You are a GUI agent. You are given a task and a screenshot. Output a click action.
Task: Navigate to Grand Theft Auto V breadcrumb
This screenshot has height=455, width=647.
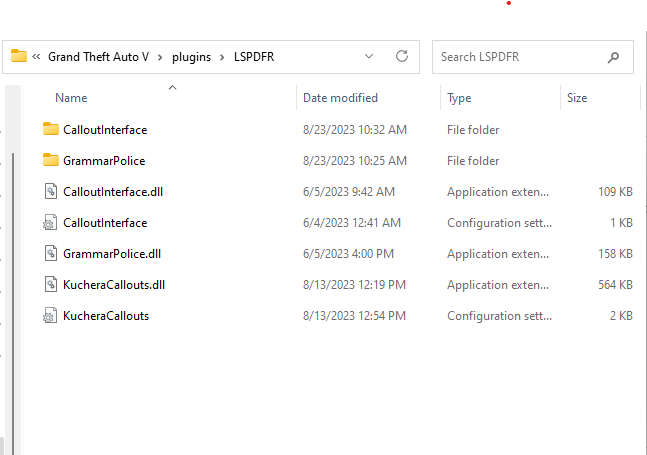[97, 57]
